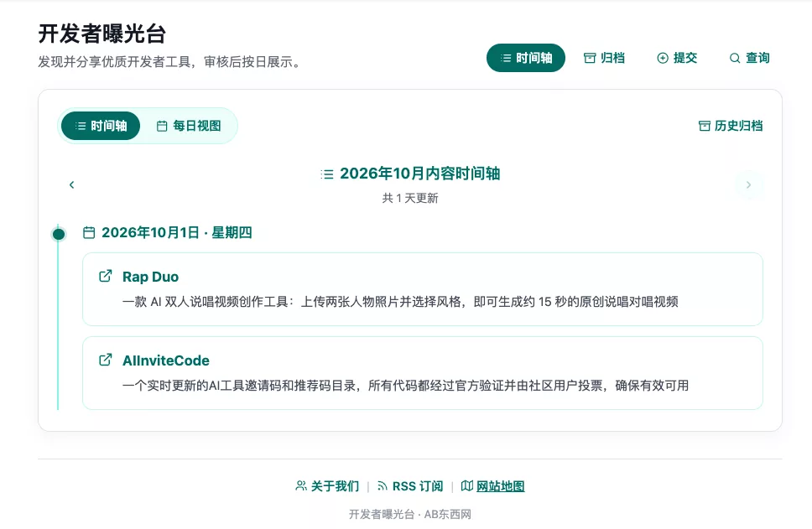The height and width of the screenshot is (529, 812).
Task: Go to next month with right chevron
Action: point(749,184)
